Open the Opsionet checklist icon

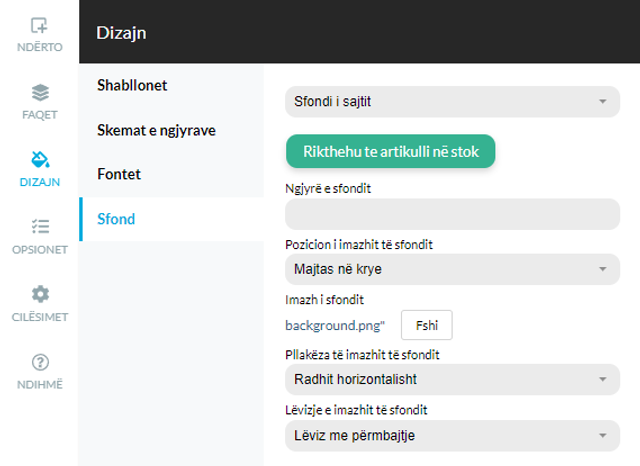click(40, 226)
